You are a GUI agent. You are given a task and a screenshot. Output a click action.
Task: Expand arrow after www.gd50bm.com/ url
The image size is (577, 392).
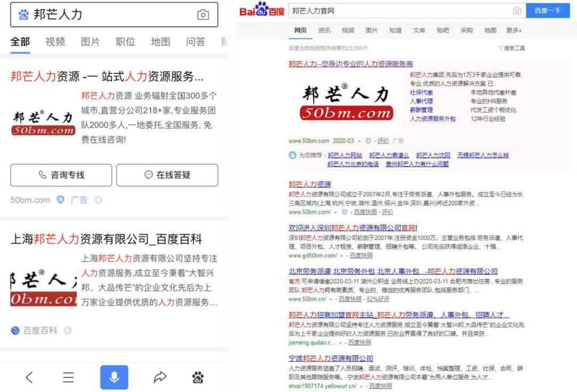(341, 256)
